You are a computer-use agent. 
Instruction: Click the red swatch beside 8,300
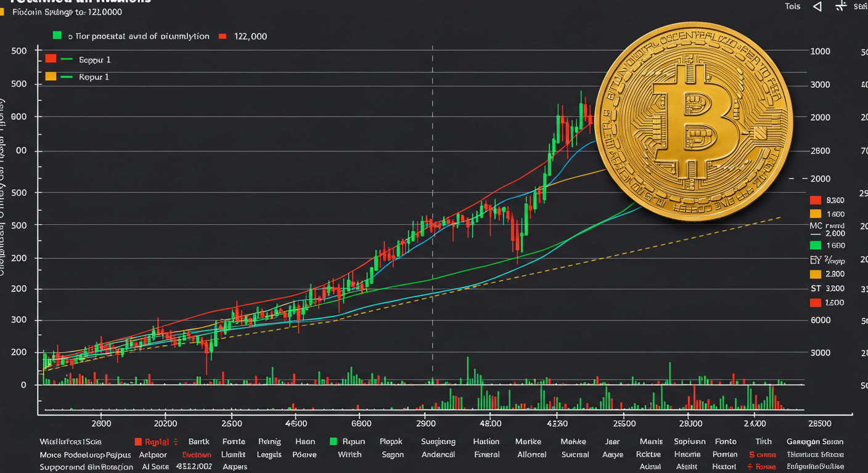click(x=815, y=200)
